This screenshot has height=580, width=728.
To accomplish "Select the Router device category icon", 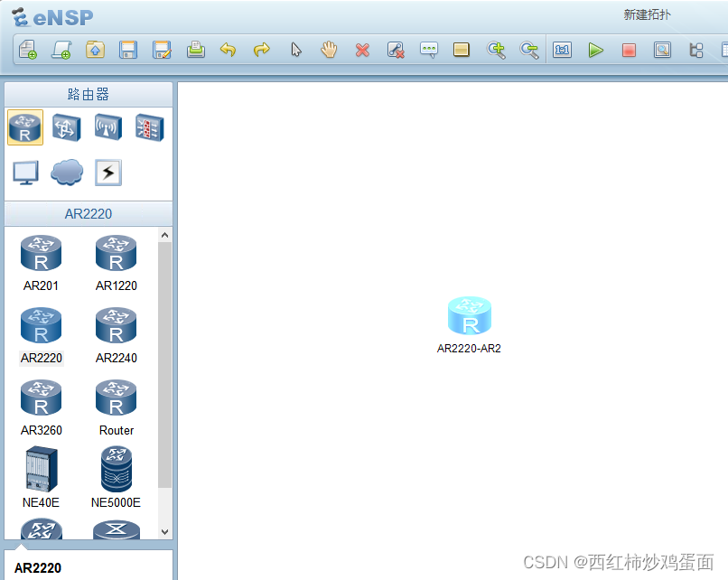I will coord(25,127).
